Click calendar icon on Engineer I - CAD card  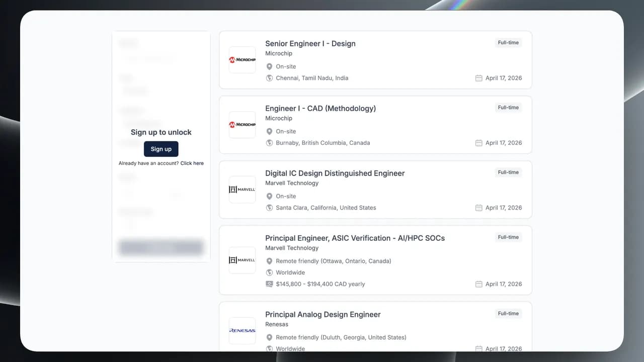click(479, 143)
